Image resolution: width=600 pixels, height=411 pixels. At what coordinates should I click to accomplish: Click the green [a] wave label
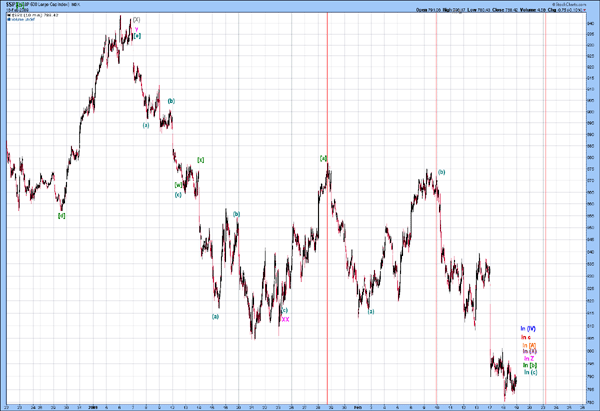pos(324,158)
